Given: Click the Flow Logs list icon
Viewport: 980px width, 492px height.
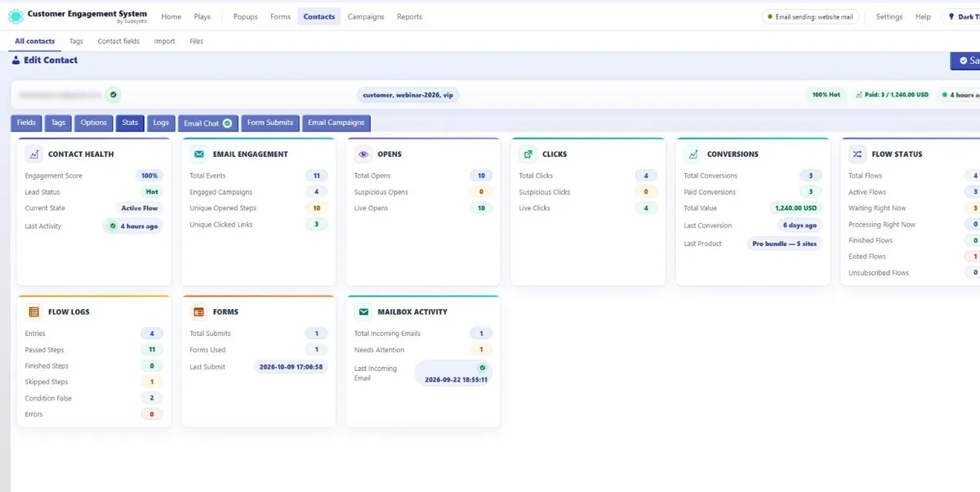Looking at the screenshot, I should point(34,311).
